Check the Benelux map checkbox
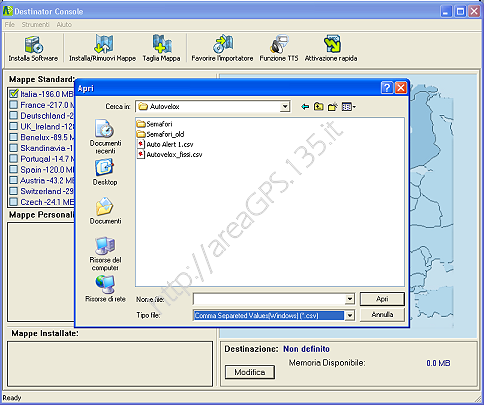484x405 pixels. [14, 137]
